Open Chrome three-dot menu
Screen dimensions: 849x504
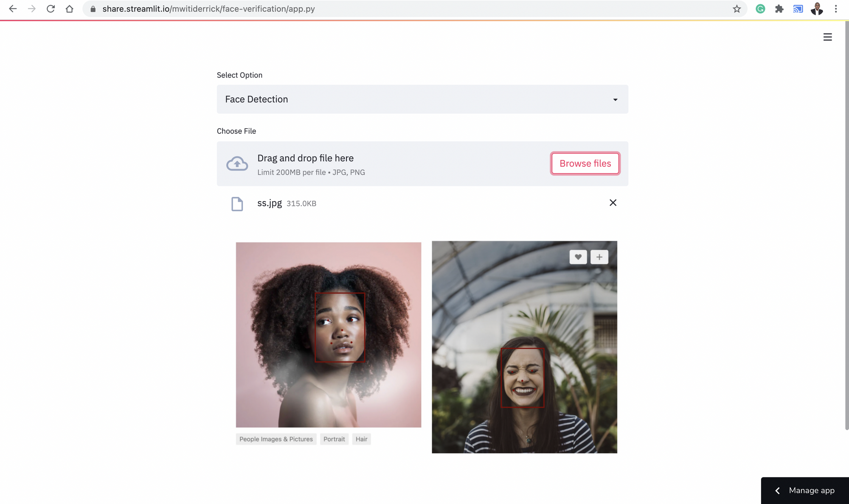click(835, 9)
